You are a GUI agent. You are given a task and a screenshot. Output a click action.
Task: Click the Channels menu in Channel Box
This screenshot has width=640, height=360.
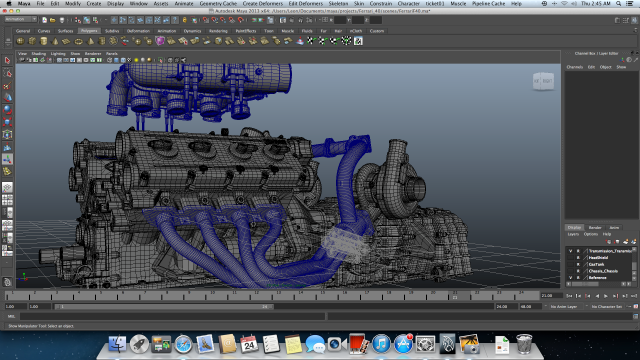pos(575,67)
